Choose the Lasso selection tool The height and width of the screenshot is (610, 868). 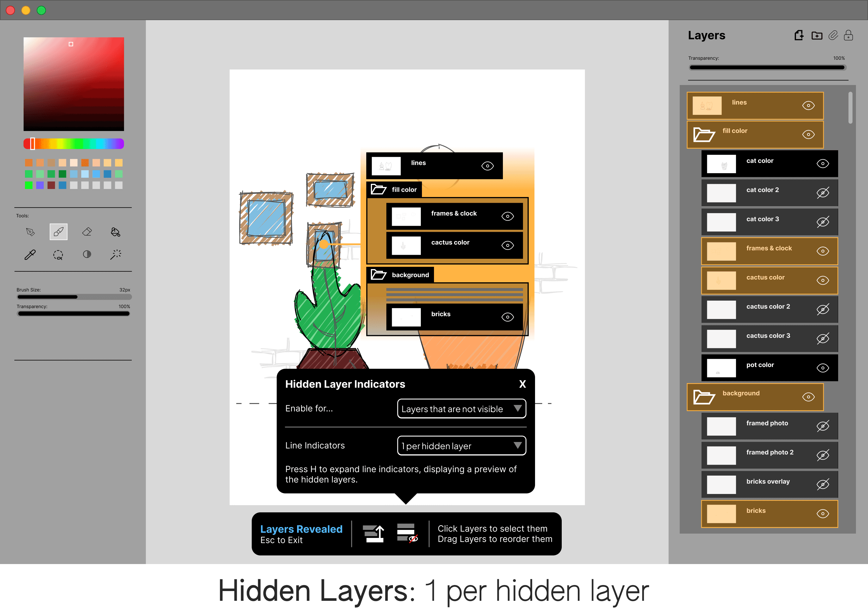point(58,254)
